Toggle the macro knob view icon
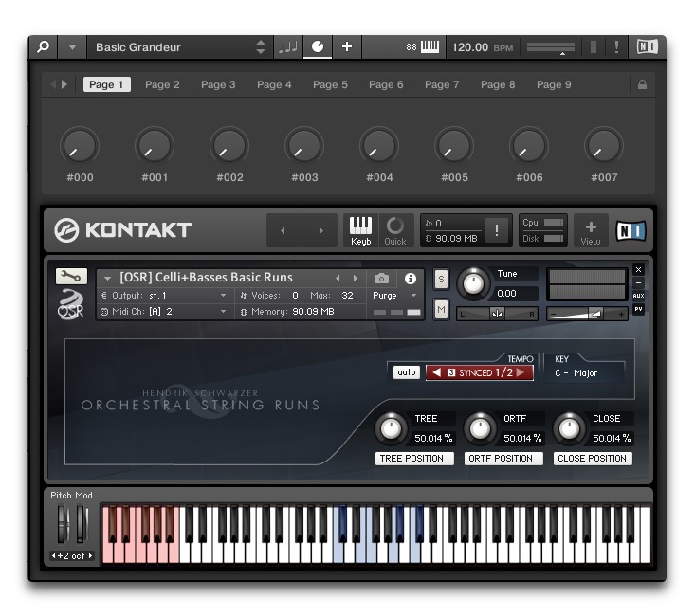Screen dimensions: 695x616 tap(318, 46)
